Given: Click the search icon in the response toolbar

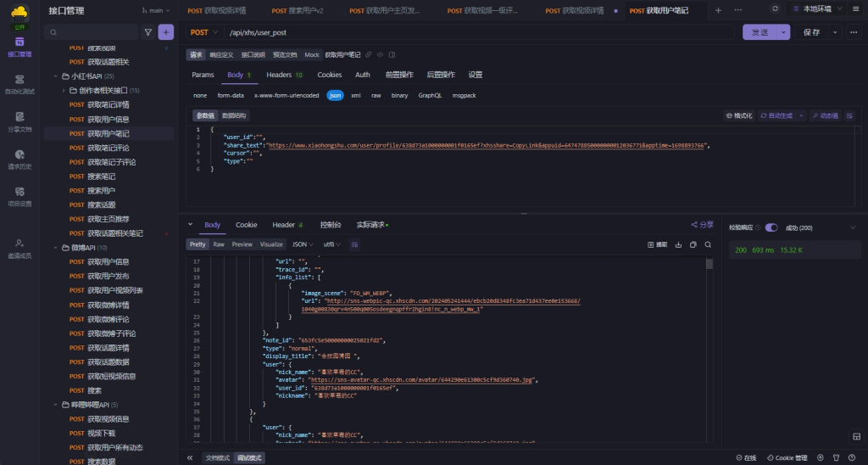Looking at the screenshot, I should pyautogui.click(x=708, y=244).
